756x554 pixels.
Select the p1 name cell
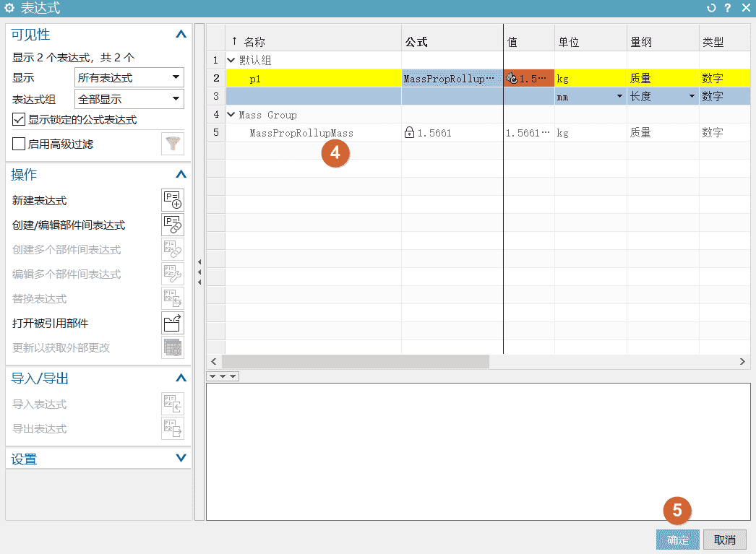pos(314,78)
